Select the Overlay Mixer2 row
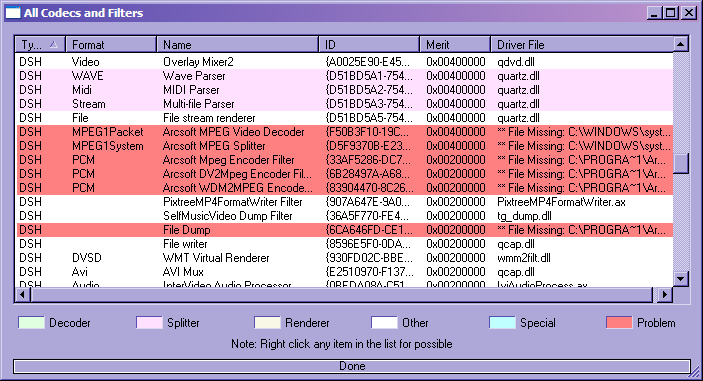The image size is (703, 381). pos(345,62)
